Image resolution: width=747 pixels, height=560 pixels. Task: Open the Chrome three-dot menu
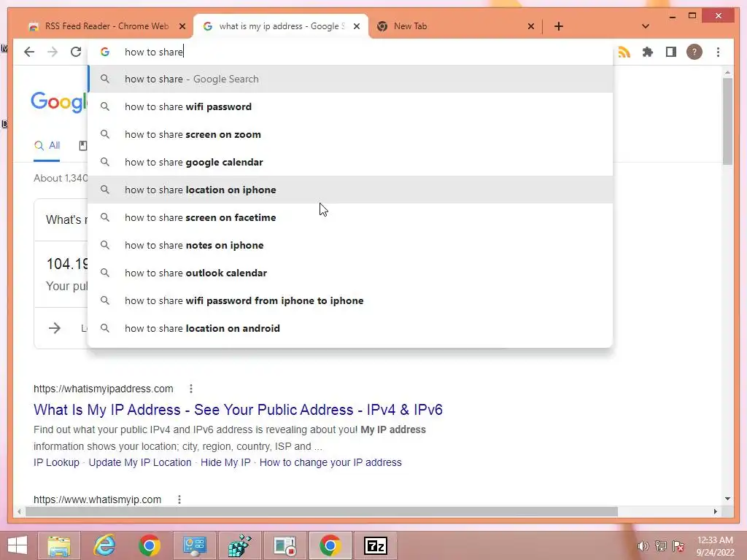[x=718, y=52]
